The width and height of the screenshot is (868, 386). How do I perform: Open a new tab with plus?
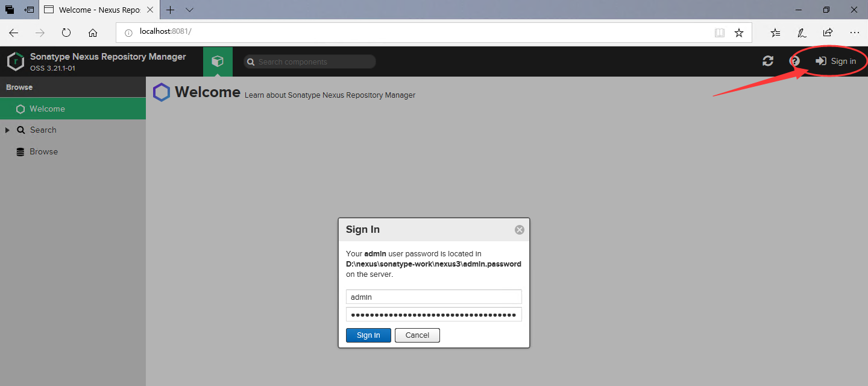point(171,10)
